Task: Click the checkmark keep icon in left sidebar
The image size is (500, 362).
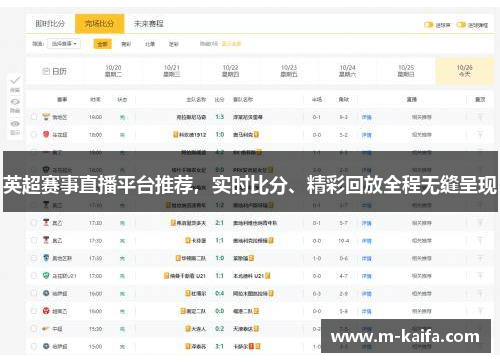Action: click(x=15, y=80)
